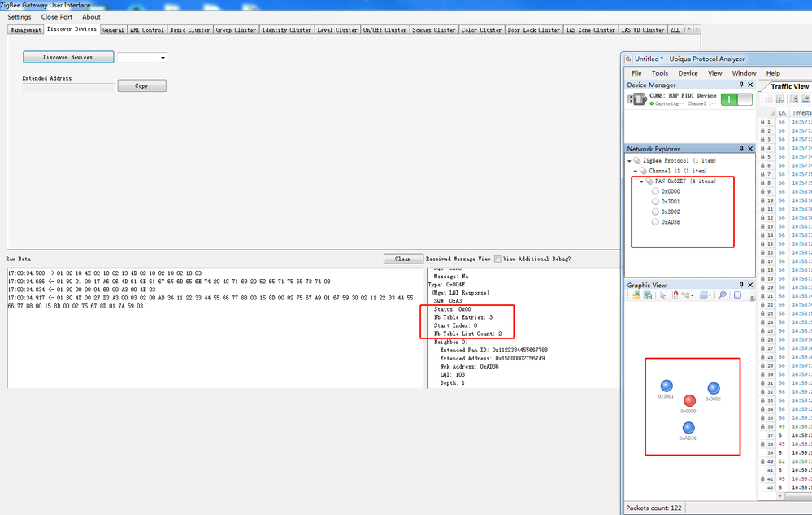Image resolution: width=812 pixels, height=515 pixels.
Task: Select the blue node 0xAD36 in graph
Action: [x=688, y=427]
